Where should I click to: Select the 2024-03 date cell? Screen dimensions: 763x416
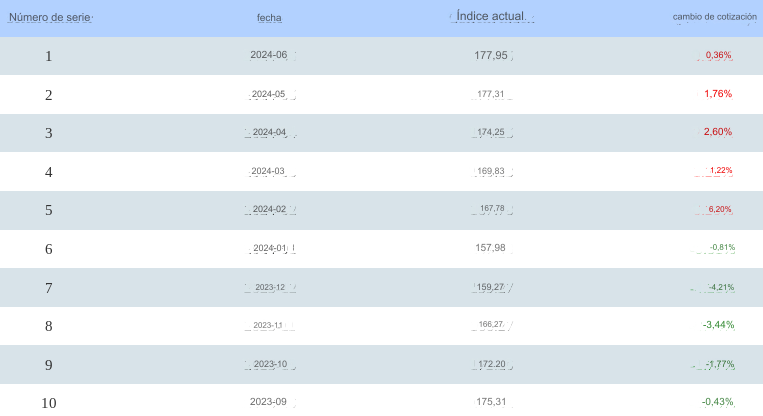(x=268, y=171)
